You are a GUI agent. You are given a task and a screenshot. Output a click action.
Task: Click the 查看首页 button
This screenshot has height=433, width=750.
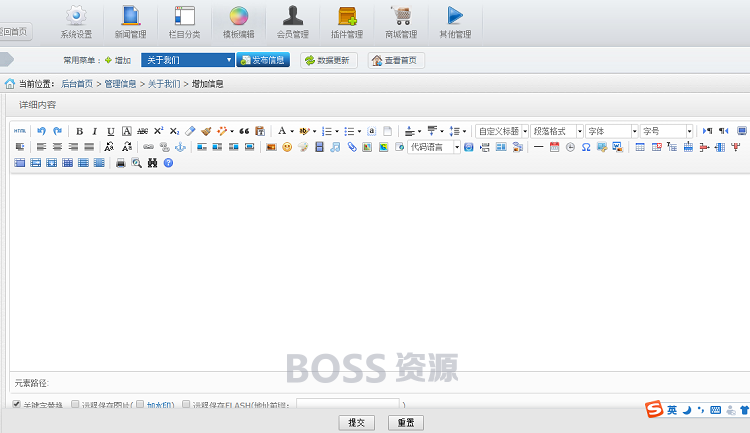(x=396, y=60)
